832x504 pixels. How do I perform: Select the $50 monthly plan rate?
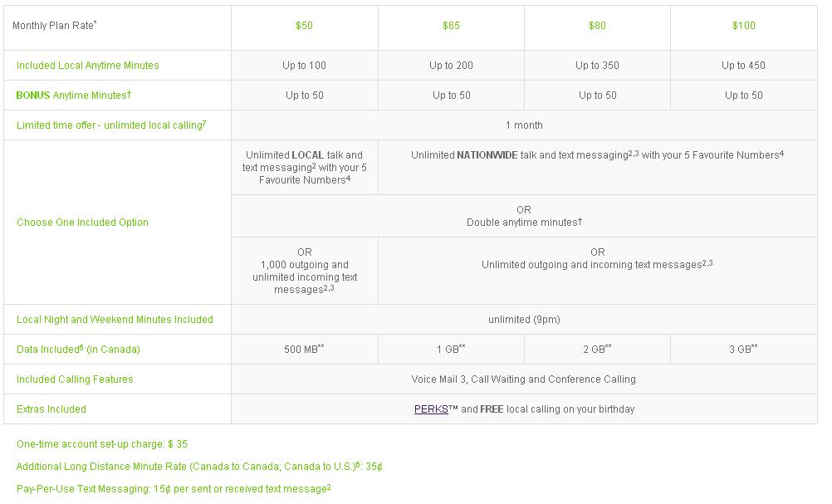coord(304,26)
